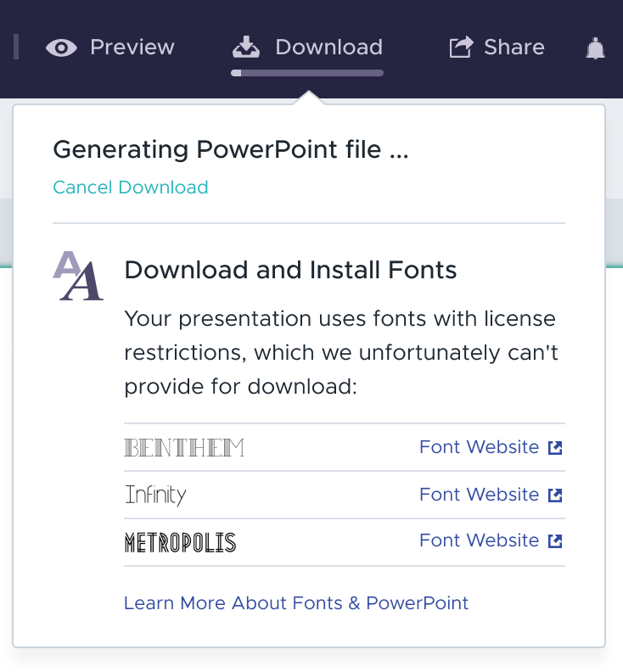Click the Preview eye icon

pos(61,48)
